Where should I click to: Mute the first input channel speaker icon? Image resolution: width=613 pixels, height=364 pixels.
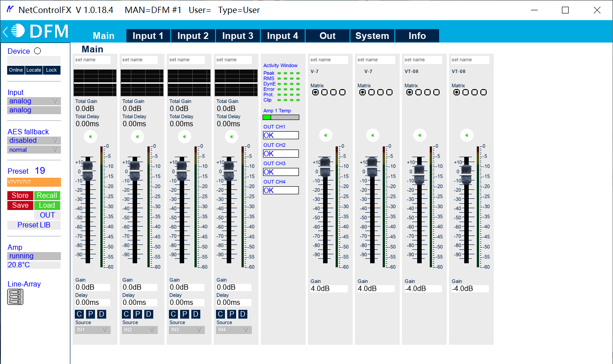[x=91, y=136]
